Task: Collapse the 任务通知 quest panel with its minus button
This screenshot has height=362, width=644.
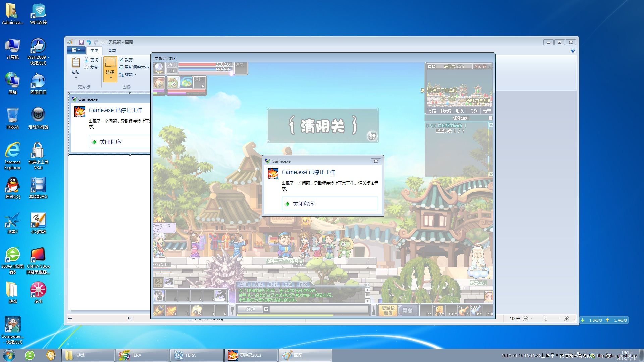Action: pyautogui.click(x=491, y=118)
